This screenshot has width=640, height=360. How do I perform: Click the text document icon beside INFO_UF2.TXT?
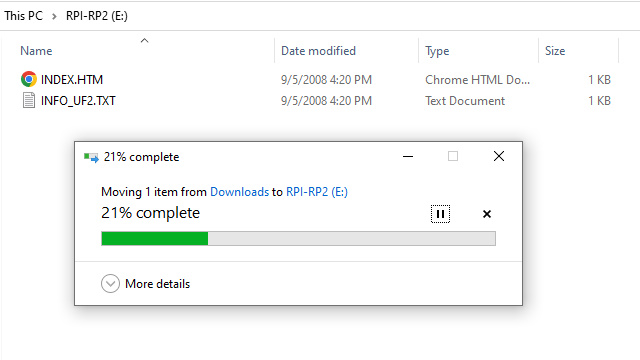pos(29,100)
